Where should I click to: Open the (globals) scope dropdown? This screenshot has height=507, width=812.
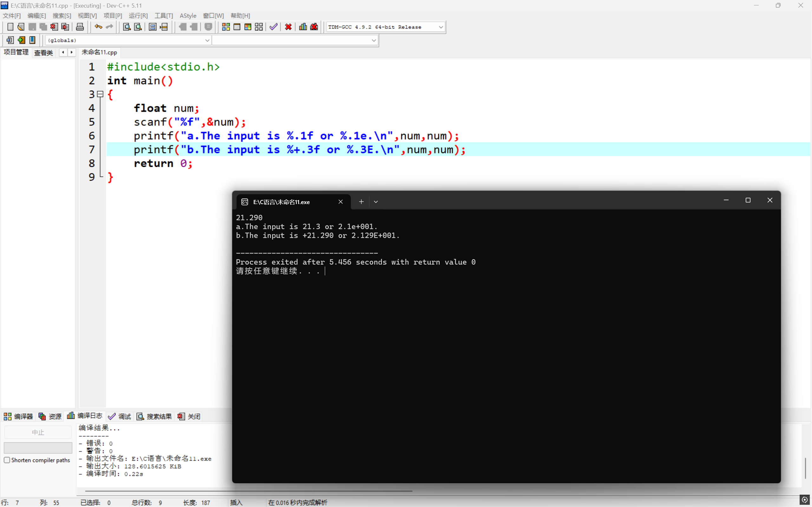[x=207, y=40]
